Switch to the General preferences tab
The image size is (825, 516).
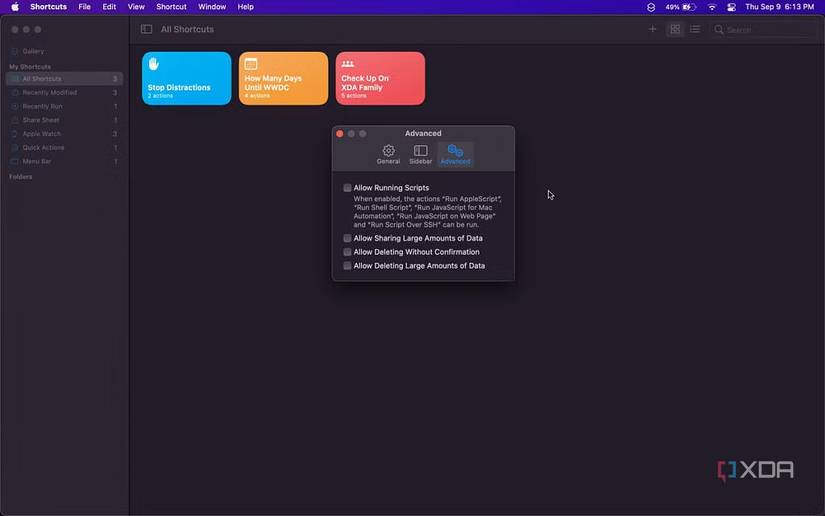click(x=388, y=155)
